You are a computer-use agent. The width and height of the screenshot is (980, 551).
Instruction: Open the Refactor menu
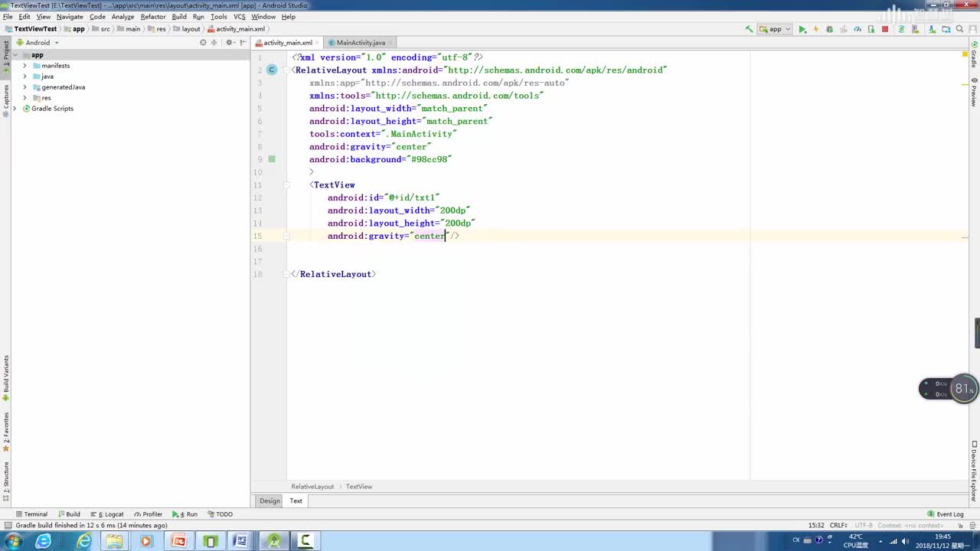(x=153, y=16)
